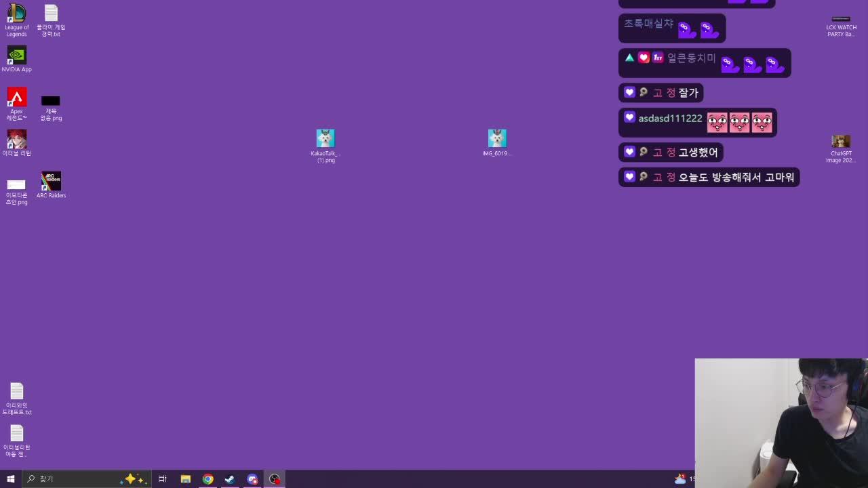Viewport: 868px width, 488px height.
Task: Click username 초록매실챠 in chat overlay
Action: pos(649,24)
